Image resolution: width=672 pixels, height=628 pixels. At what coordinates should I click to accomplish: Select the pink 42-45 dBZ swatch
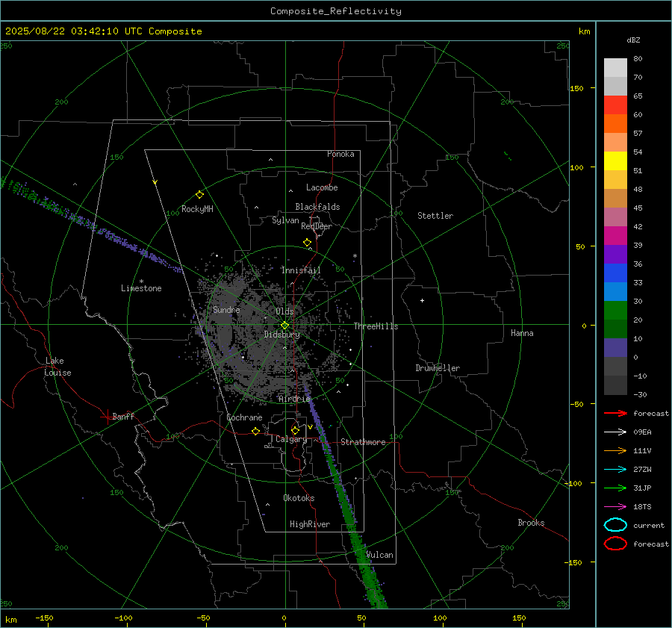pyautogui.click(x=615, y=217)
